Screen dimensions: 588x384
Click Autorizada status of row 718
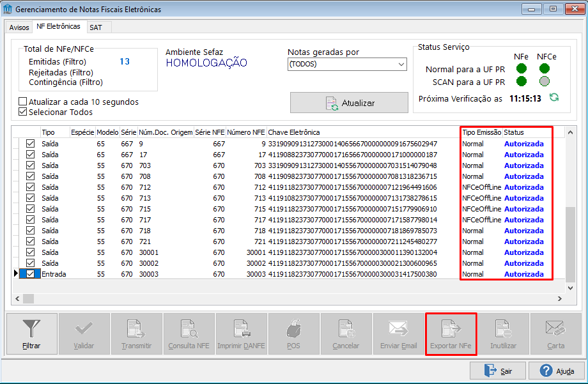pos(524,231)
